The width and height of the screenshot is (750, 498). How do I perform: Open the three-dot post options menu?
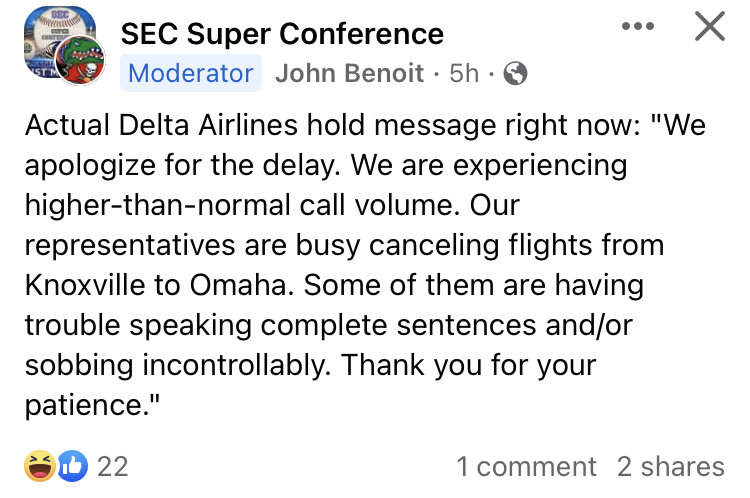pyautogui.click(x=638, y=25)
